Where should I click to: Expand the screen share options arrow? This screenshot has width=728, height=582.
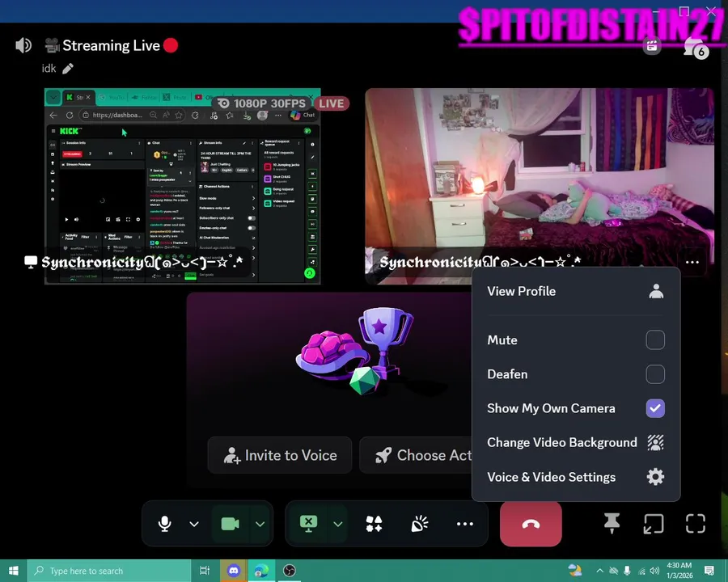[x=338, y=524]
